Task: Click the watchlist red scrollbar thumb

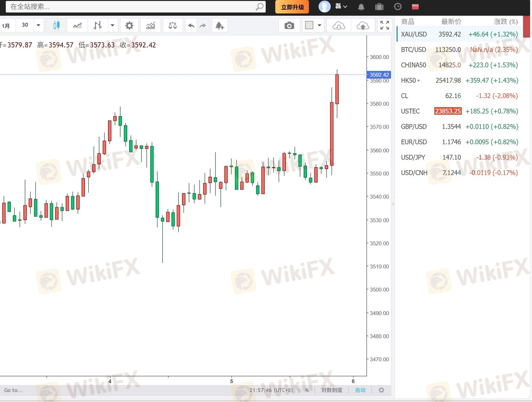Action: [527, 27]
